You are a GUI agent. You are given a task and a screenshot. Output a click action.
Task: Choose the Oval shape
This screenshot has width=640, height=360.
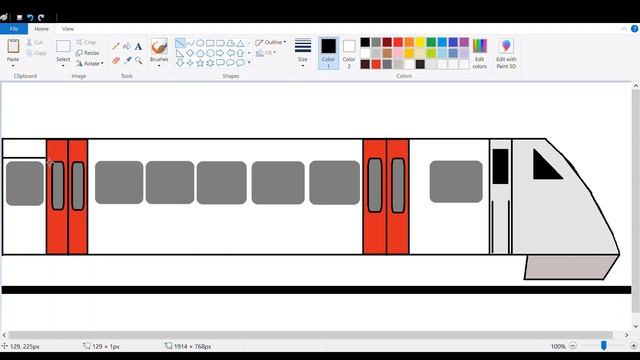200,43
